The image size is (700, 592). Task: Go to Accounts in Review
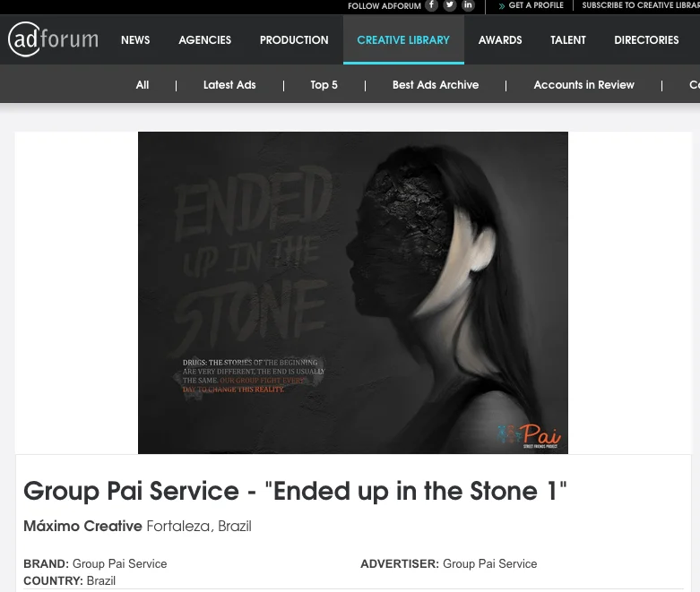(x=583, y=85)
